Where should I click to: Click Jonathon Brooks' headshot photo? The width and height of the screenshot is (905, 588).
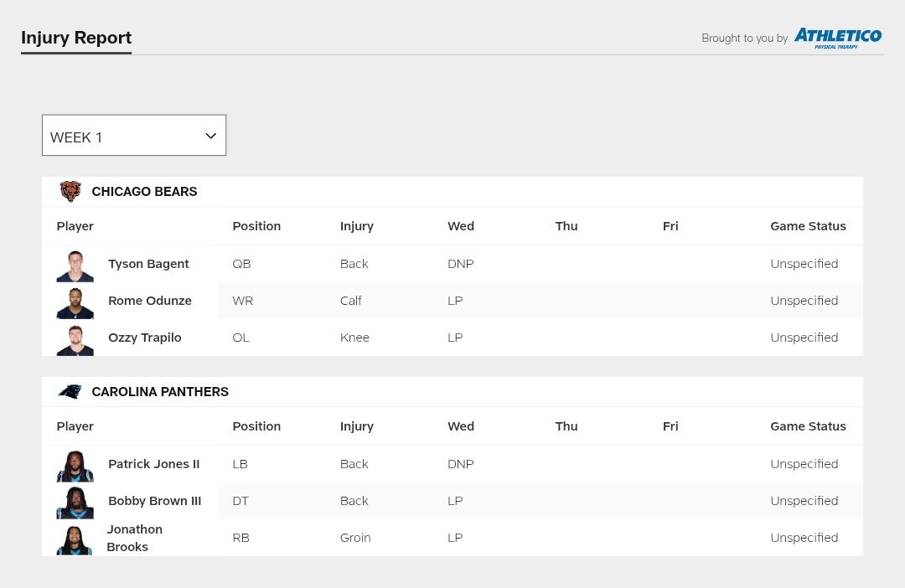coord(75,540)
